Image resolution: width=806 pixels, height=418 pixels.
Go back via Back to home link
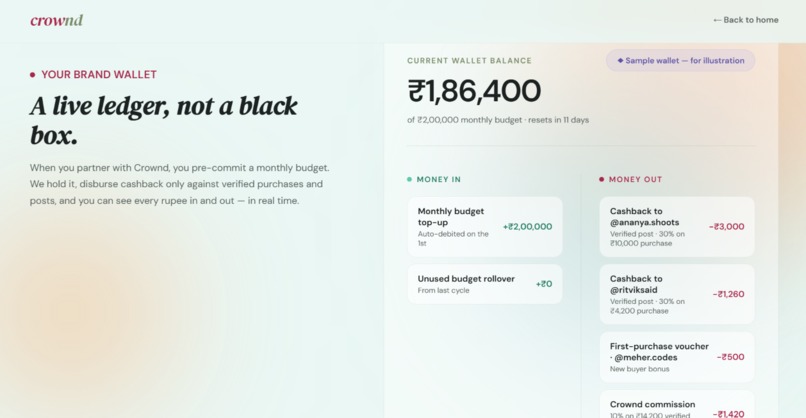coord(746,20)
